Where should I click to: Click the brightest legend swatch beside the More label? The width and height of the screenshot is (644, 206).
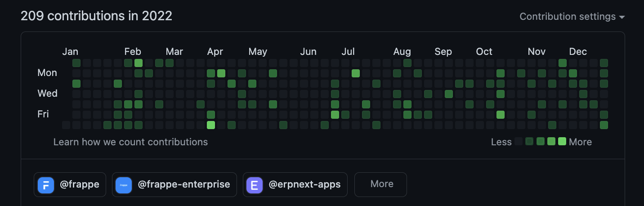pos(562,141)
